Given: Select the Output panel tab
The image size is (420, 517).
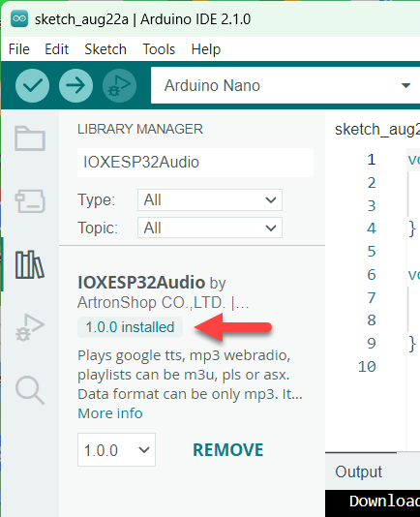Looking at the screenshot, I should click(359, 471).
